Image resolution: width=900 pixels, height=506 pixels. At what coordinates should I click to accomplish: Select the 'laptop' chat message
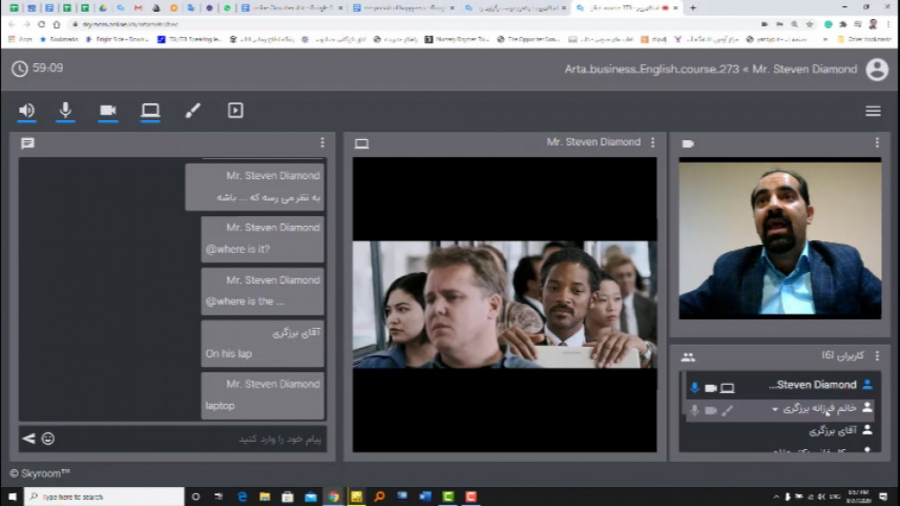click(x=262, y=395)
